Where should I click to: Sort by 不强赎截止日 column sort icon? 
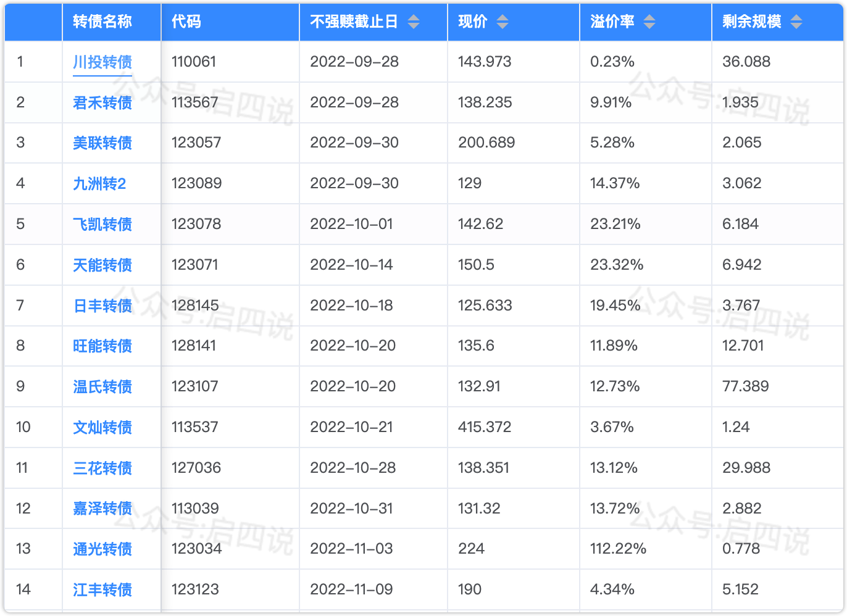pos(414,22)
